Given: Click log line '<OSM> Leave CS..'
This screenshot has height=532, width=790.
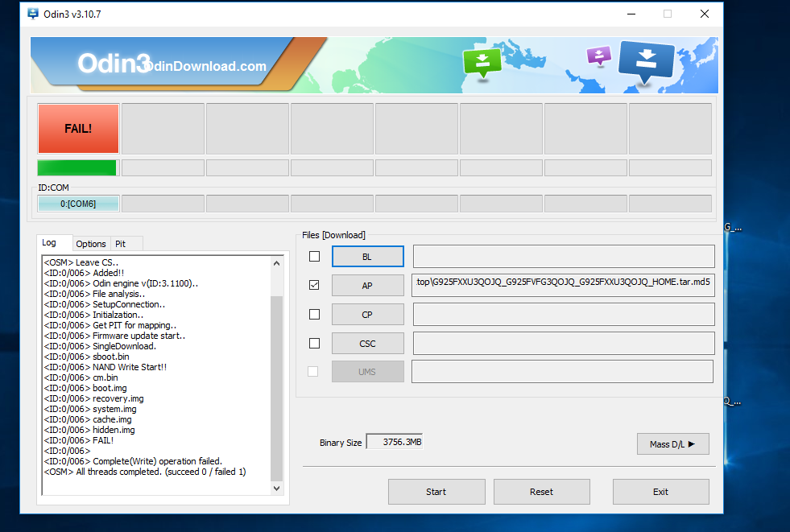Looking at the screenshot, I should (81, 262).
